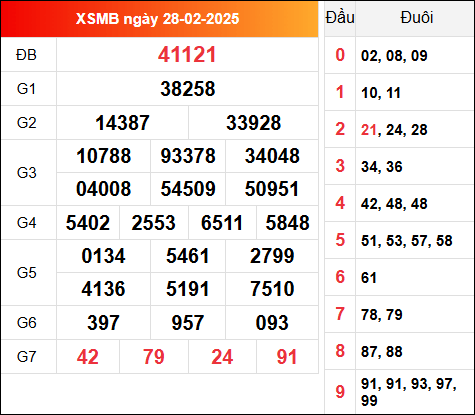
Task: Click the G7 row label
Action: (26, 357)
